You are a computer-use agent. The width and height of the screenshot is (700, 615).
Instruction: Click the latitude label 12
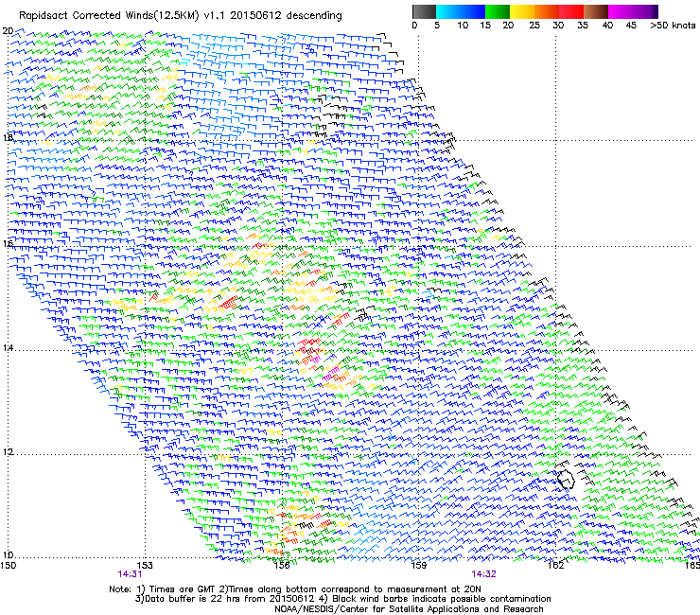8,452
